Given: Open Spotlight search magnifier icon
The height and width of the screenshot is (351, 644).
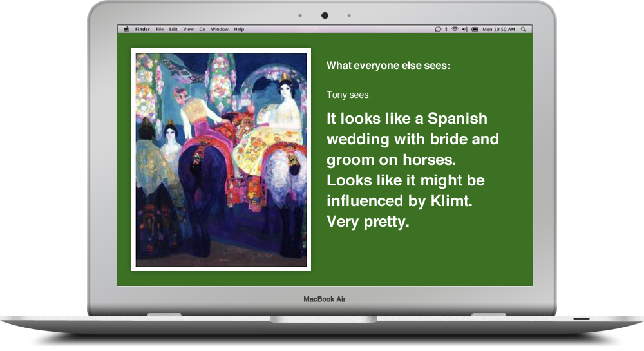Looking at the screenshot, I should coord(523,29).
